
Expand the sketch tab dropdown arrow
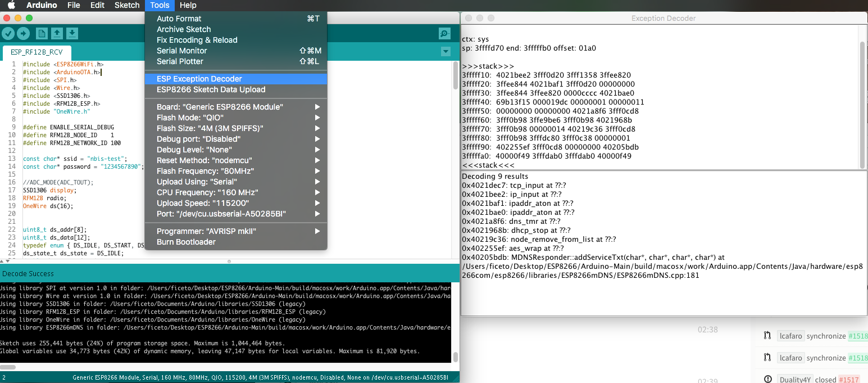[x=446, y=52]
